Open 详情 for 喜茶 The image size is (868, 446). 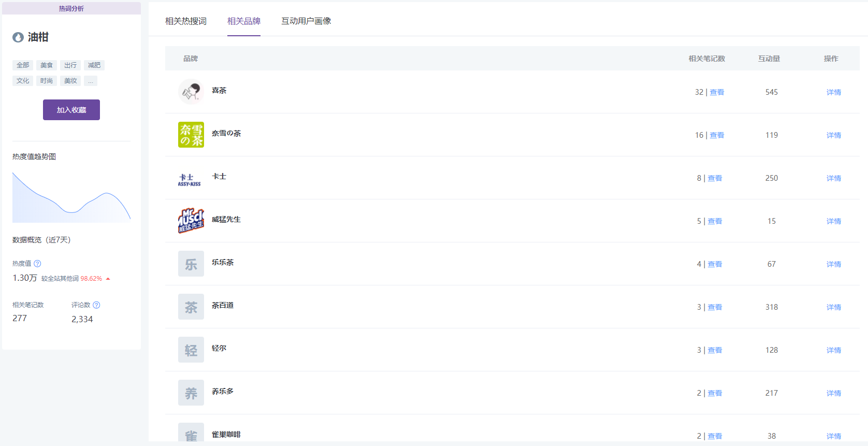834,92
